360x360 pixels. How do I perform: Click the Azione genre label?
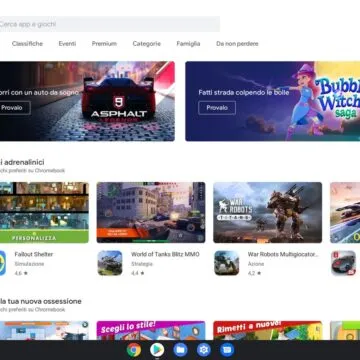[256, 264]
